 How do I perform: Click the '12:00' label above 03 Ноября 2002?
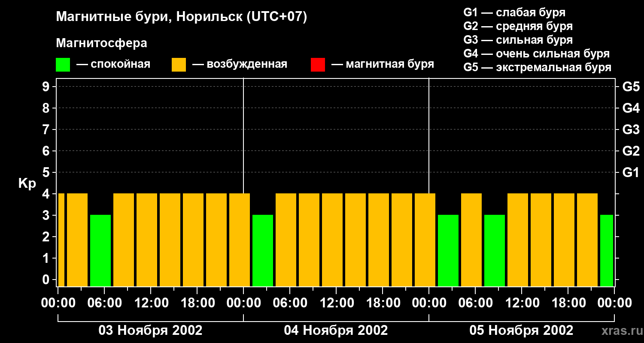tap(151, 303)
